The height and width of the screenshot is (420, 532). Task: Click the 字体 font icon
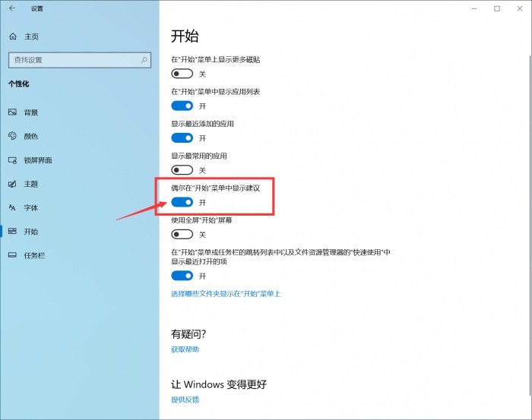click(x=12, y=207)
